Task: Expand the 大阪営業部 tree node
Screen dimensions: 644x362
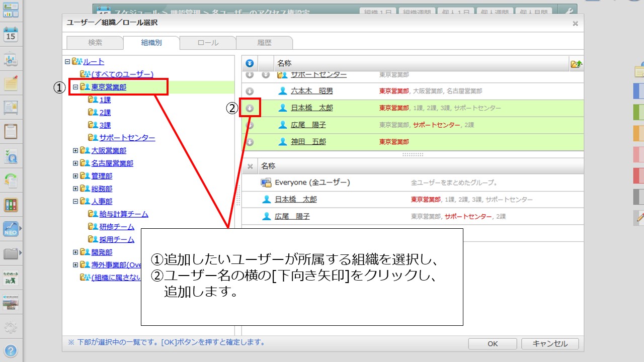Action: pyautogui.click(x=75, y=150)
